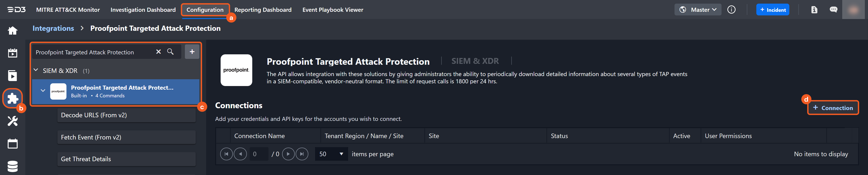Click next page in pagination controls

pos(288,154)
